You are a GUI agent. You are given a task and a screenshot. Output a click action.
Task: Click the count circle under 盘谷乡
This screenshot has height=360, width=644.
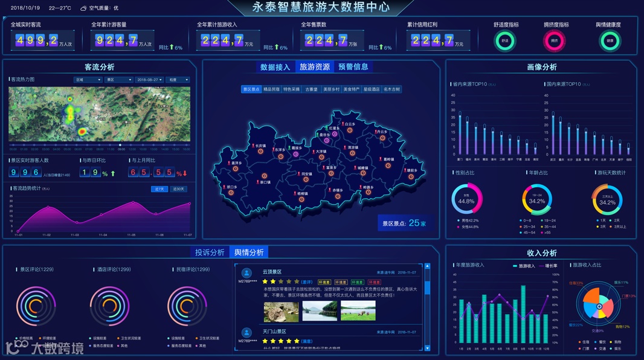(x=327, y=140)
